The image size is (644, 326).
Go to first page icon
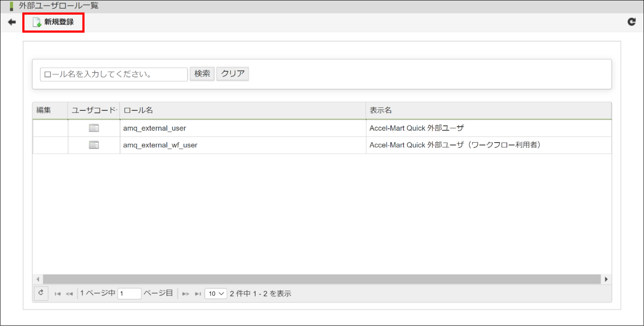pos(57,294)
